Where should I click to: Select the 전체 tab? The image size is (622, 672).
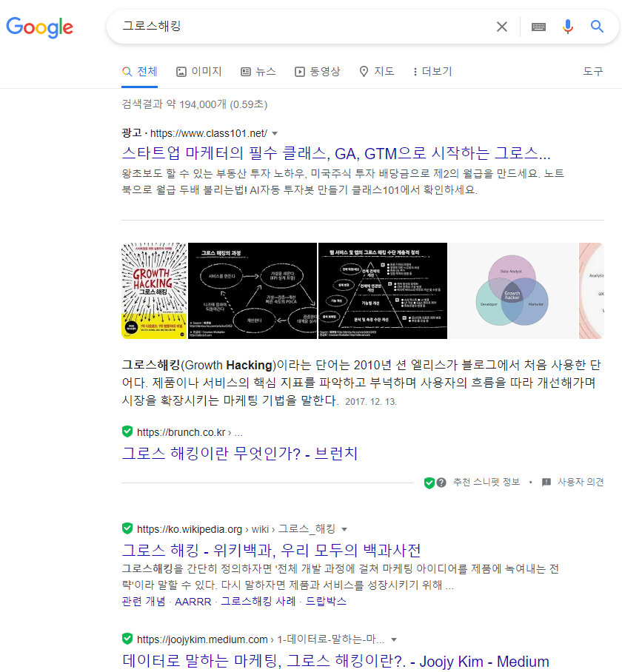click(140, 72)
